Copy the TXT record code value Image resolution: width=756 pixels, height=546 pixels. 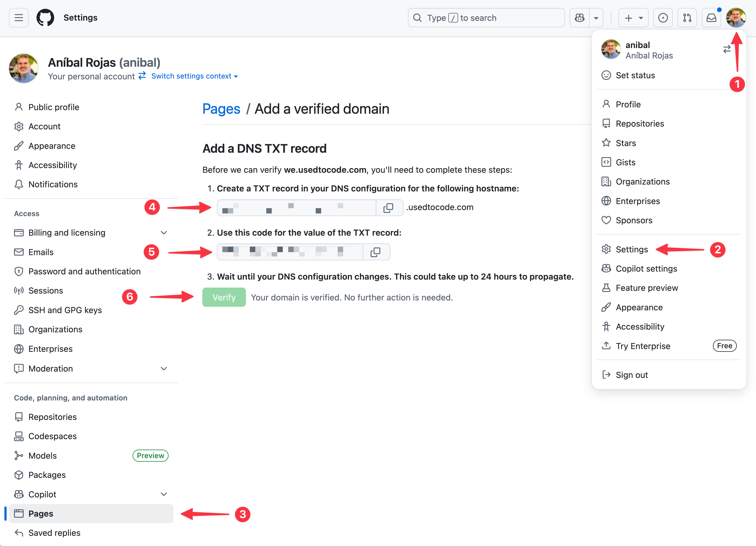coord(375,252)
